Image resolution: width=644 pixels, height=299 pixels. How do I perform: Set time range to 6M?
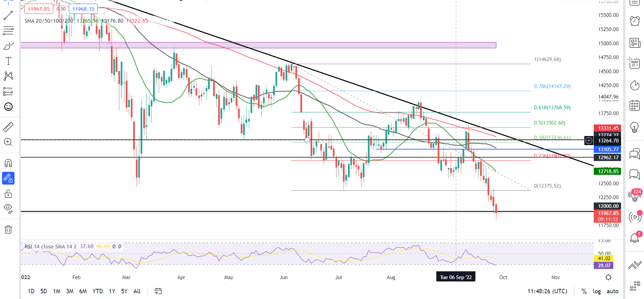[83, 291]
